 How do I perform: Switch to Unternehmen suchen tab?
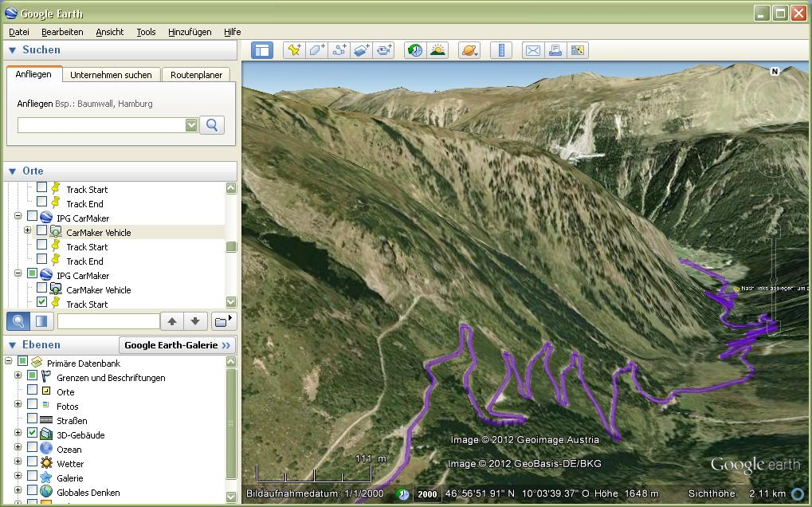[111, 75]
